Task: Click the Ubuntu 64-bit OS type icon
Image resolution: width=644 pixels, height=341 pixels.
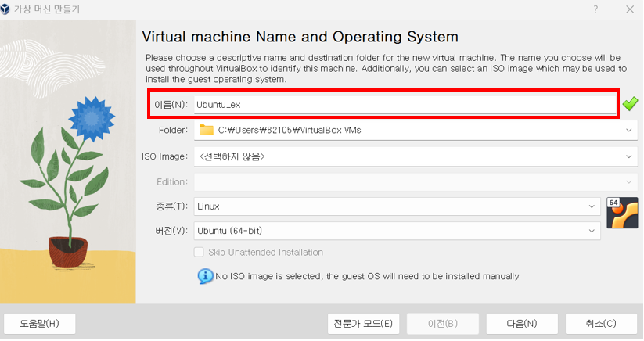Action: (x=622, y=213)
